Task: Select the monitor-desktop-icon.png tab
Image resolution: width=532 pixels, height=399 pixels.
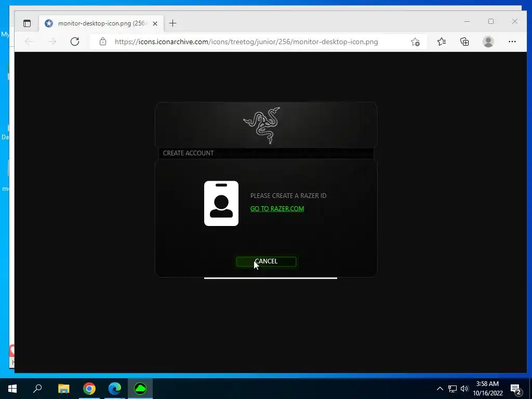Action: [x=101, y=23]
